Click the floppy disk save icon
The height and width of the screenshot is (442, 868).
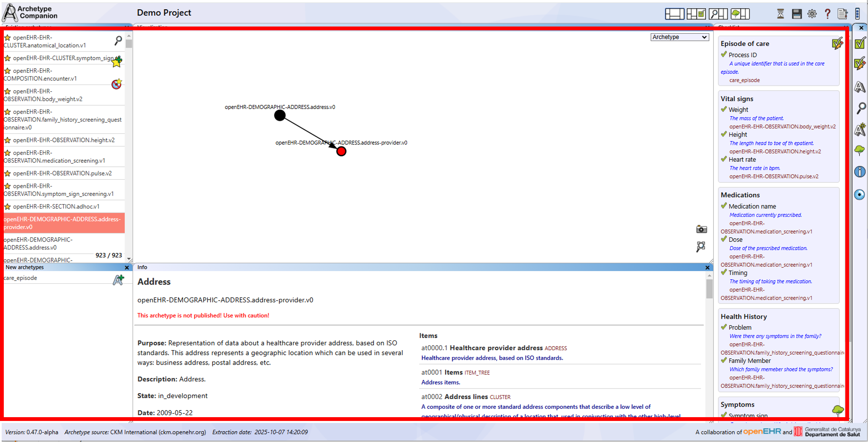click(796, 14)
